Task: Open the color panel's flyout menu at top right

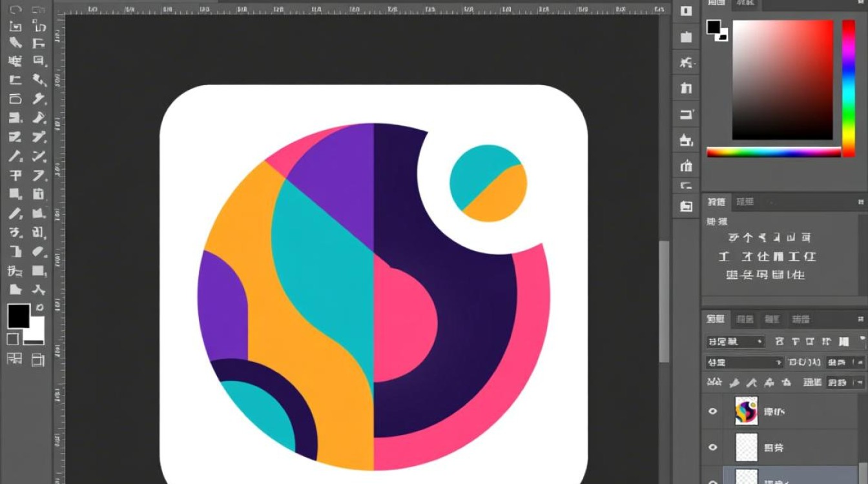Action: tap(861, 3)
